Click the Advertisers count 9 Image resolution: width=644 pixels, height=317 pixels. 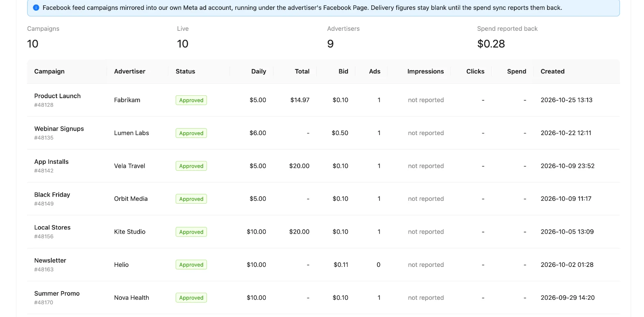pos(330,44)
